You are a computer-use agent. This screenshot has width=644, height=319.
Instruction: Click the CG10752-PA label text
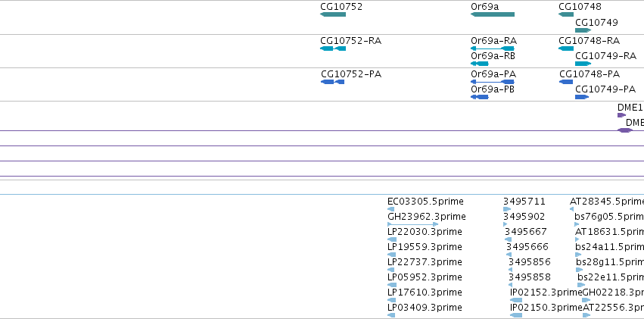pos(351,74)
